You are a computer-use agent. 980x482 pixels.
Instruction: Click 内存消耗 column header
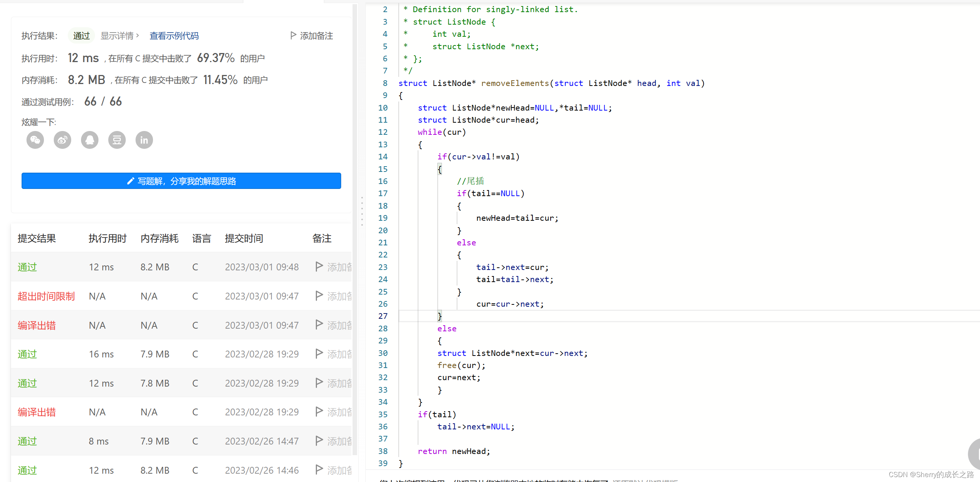159,238
